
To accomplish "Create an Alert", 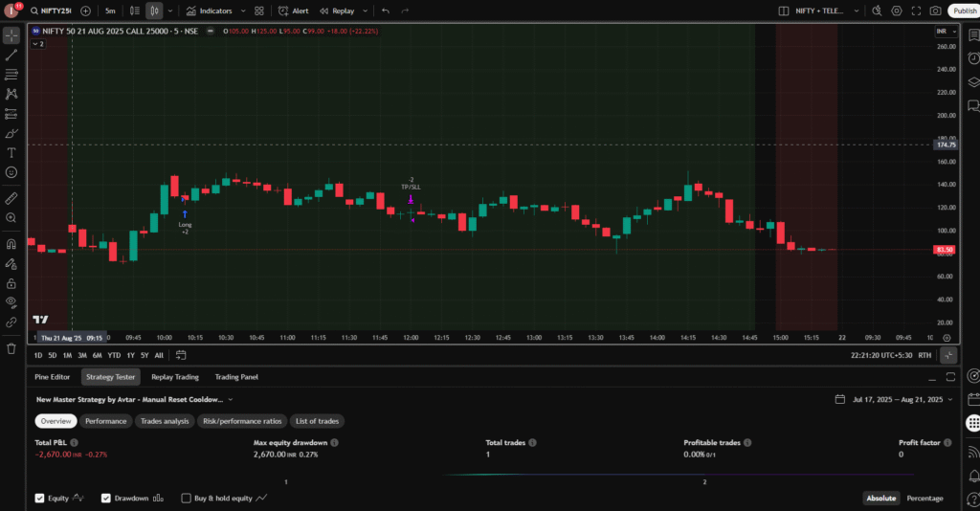I will (x=294, y=11).
